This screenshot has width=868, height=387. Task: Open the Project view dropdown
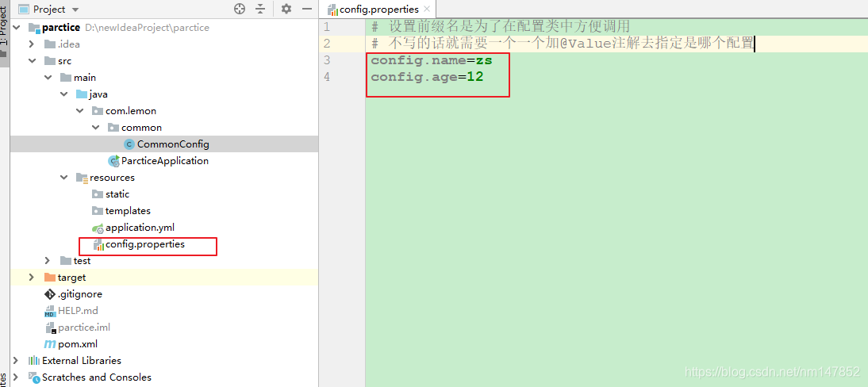tap(75, 10)
